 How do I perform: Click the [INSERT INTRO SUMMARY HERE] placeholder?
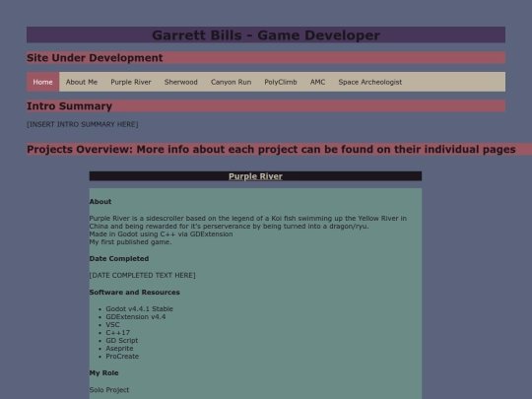(x=83, y=124)
